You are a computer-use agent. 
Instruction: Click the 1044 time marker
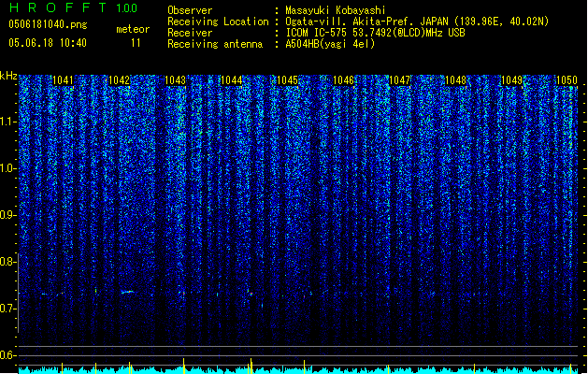(232, 80)
